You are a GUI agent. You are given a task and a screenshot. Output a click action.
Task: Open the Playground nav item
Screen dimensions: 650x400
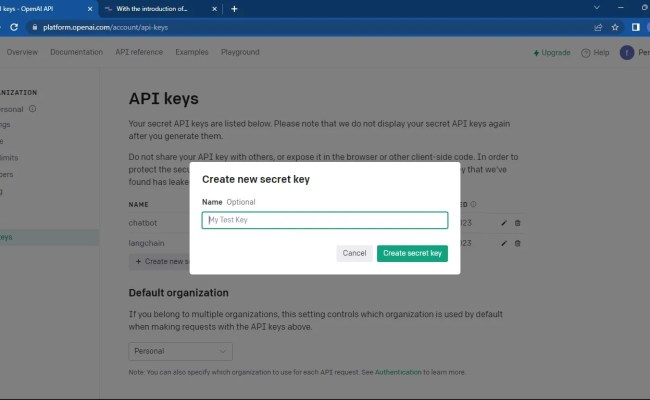coord(240,52)
